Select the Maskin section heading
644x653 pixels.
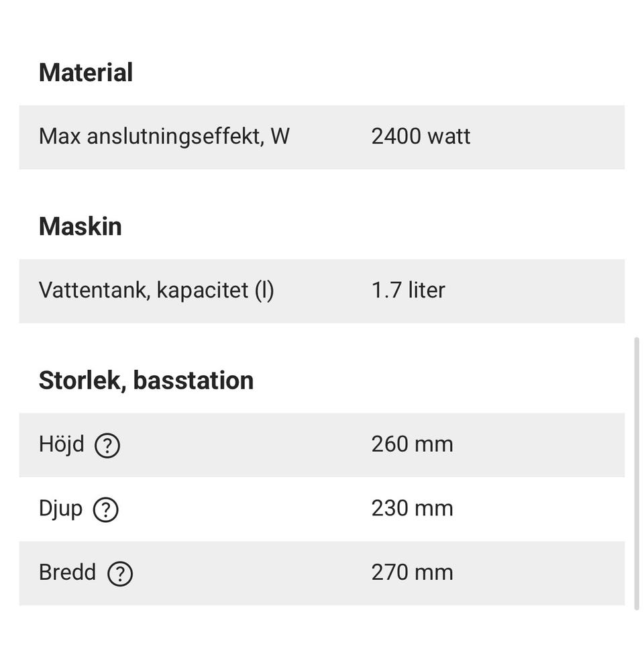(80, 227)
